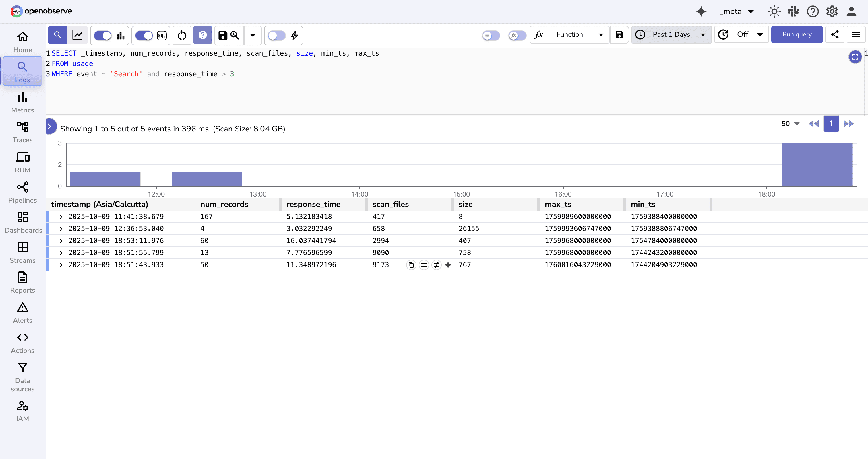This screenshot has width=868, height=459.
Task: Open the Logs search mode icon
Action: [x=58, y=35]
